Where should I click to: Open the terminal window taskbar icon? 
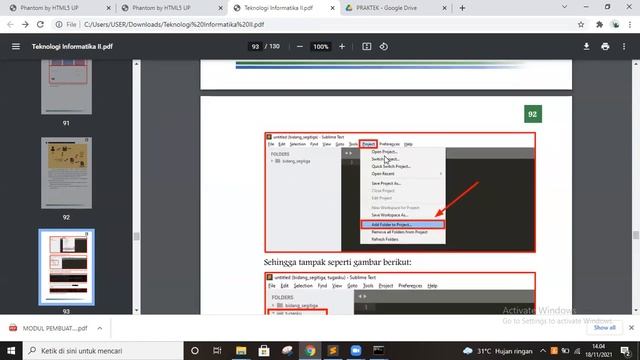(x=379, y=351)
